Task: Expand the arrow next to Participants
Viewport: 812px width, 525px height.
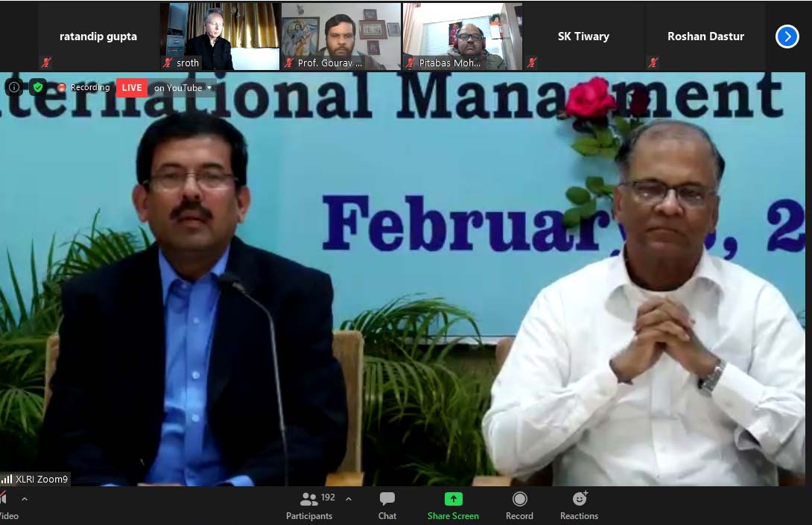Action: tap(349, 499)
